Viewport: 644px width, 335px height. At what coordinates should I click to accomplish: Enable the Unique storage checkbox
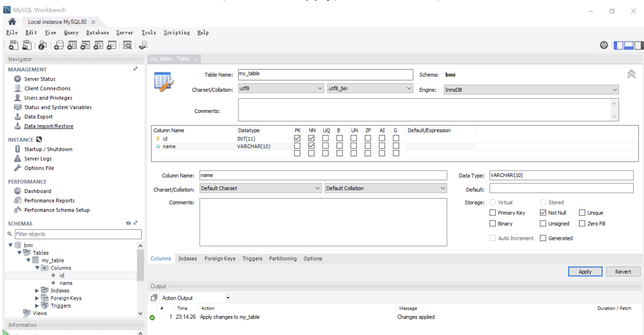(x=582, y=213)
